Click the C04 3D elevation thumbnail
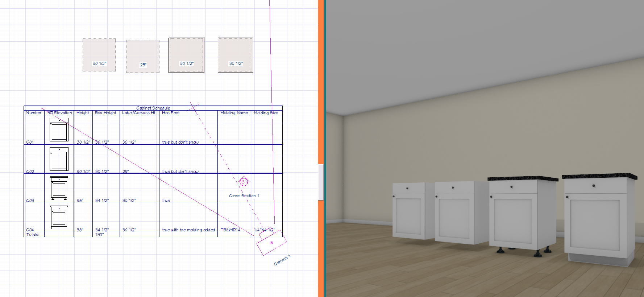The width and height of the screenshot is (644, 297). click(59, 217)
